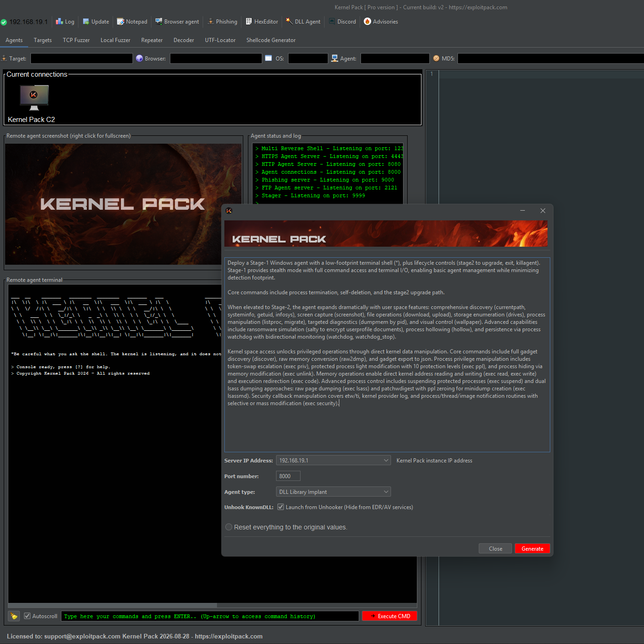Open the Advisories toolbar item
Viewport: 644px width, 644px height.
[x=381, y=22]
